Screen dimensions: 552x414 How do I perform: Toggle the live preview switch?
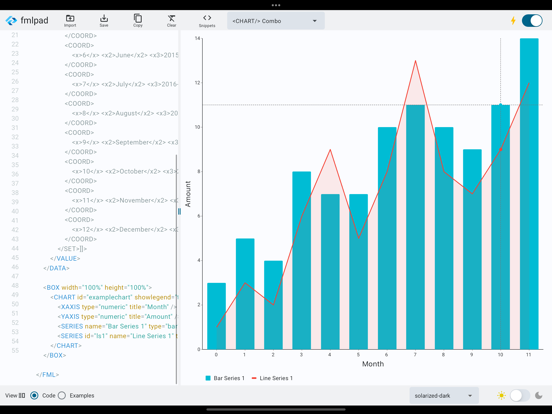click(532, 20)
